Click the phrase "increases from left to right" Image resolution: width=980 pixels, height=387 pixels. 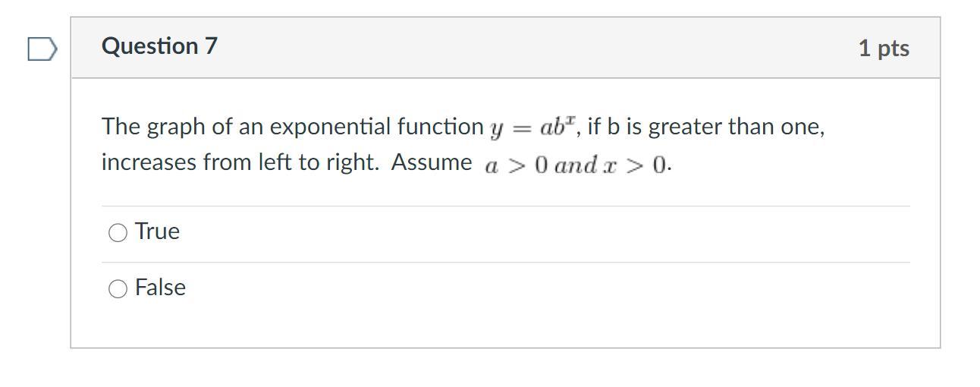(239, 162)
